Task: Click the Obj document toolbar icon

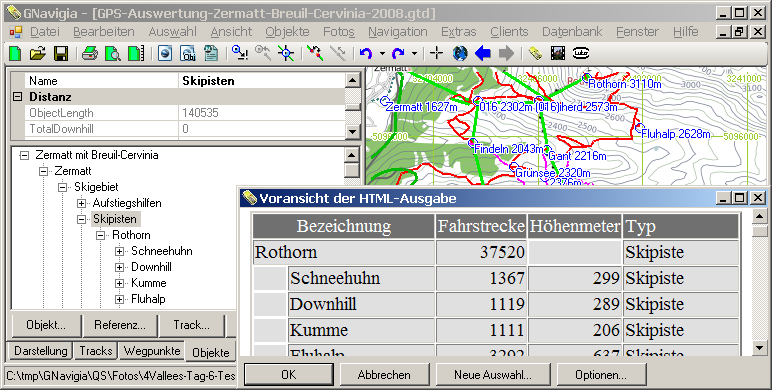Action: (188, 53)
